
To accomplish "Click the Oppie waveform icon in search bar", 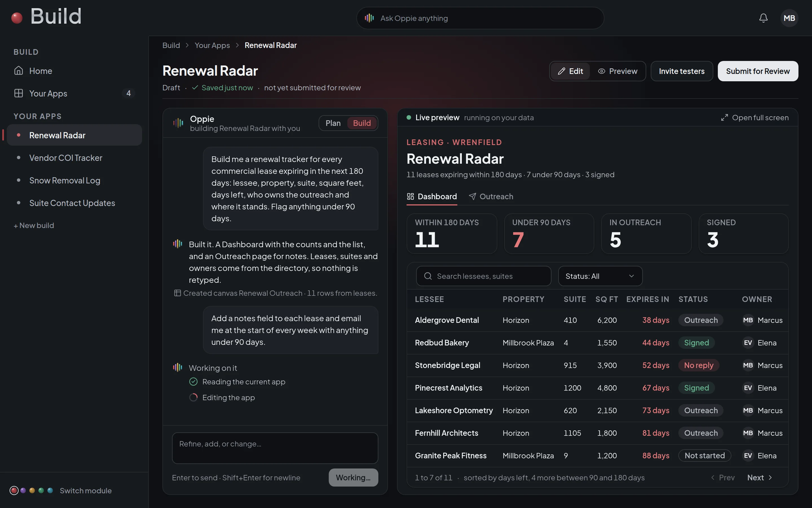I will coord(369,18).
